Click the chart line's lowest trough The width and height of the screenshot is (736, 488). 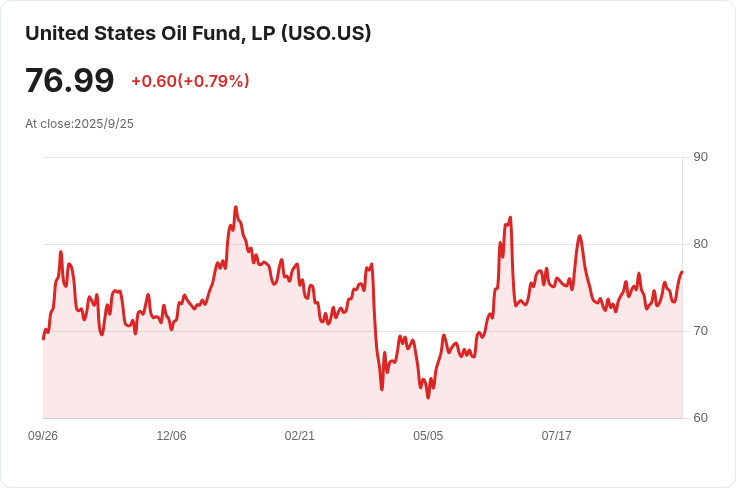coord(428,398)
